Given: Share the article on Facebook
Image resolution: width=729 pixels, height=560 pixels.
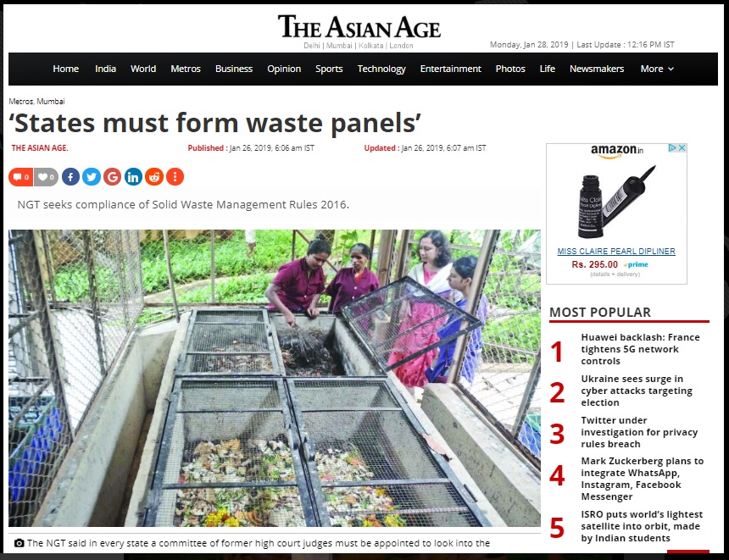Looking at the screenshot, I should coord(70,177).
